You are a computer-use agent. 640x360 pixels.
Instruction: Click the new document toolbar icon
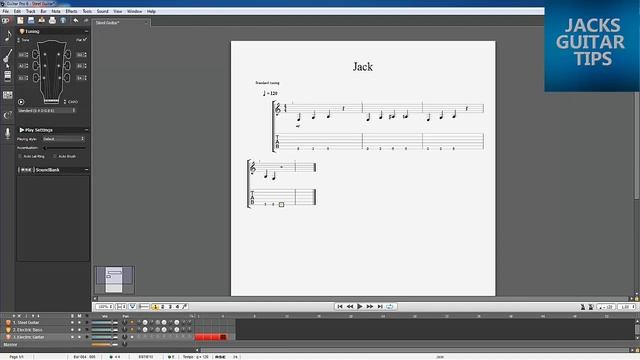pos(20,20)
